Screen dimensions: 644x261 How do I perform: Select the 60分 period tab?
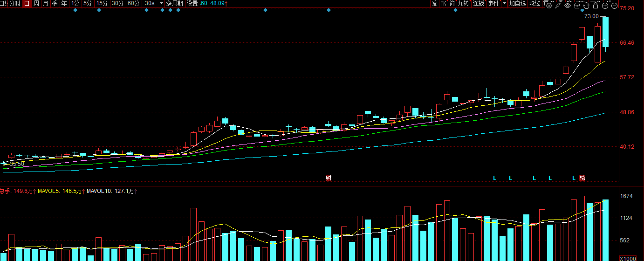click(133, 3)
